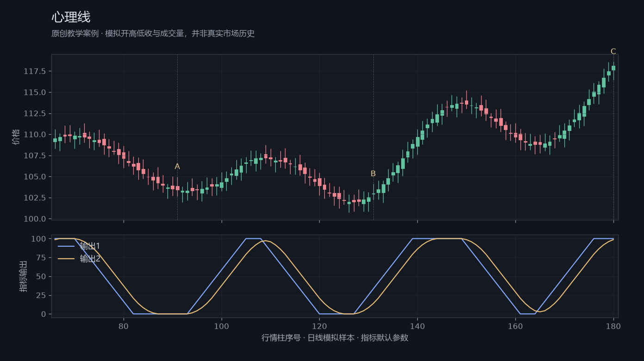
Task: Click the "输出2" legend label
Action: [90, 259]
